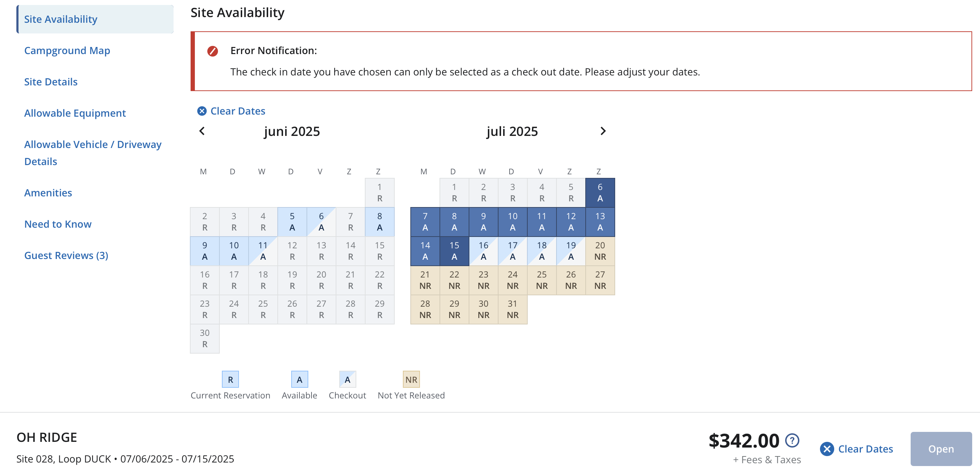The image size is (980, 476).
Task: Open Guest Reviews (3)
Action: [66, 255]
